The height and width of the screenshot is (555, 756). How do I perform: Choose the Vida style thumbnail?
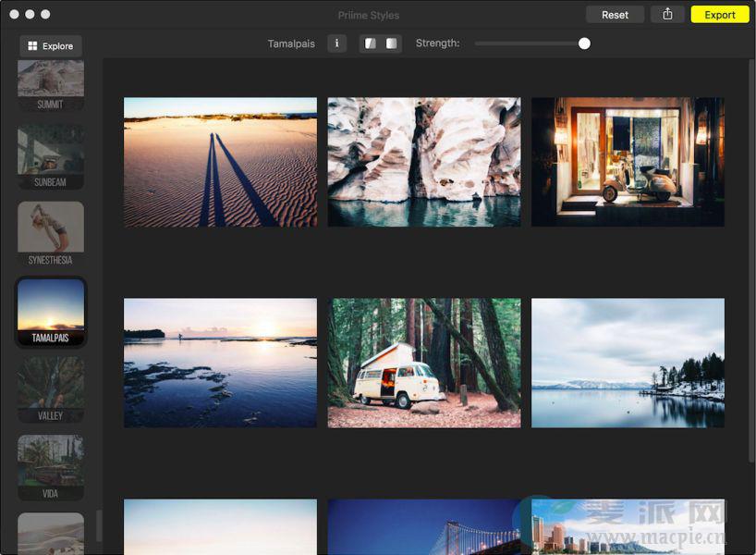click(51, 467)
